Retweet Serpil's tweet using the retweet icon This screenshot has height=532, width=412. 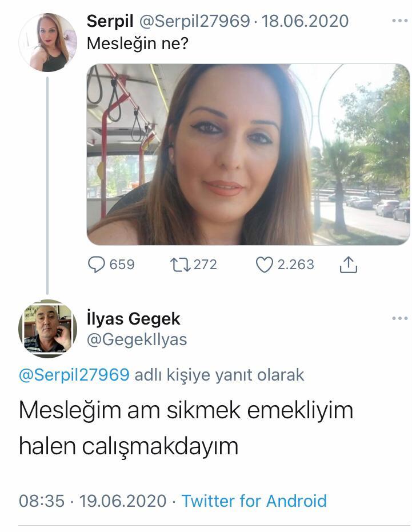180,265
